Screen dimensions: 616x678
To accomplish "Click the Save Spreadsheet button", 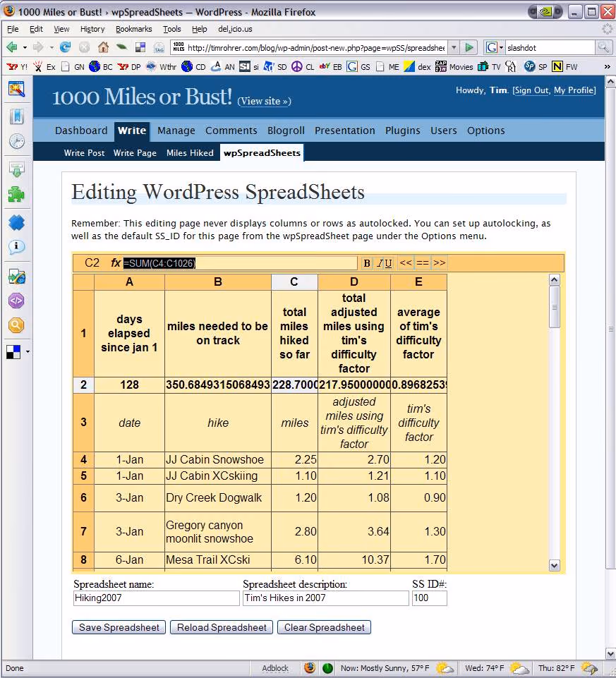I will [x=119, y=627].
